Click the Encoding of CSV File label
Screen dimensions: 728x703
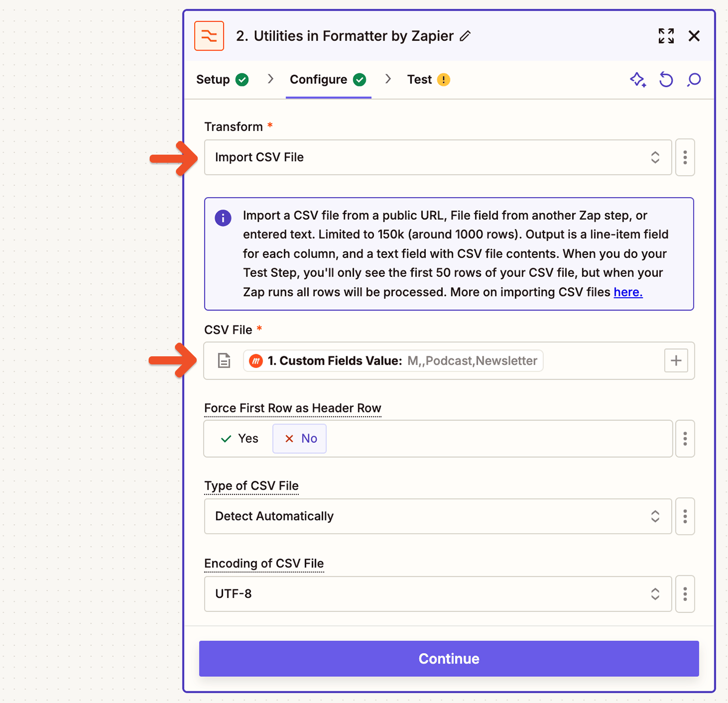point(264,564)
